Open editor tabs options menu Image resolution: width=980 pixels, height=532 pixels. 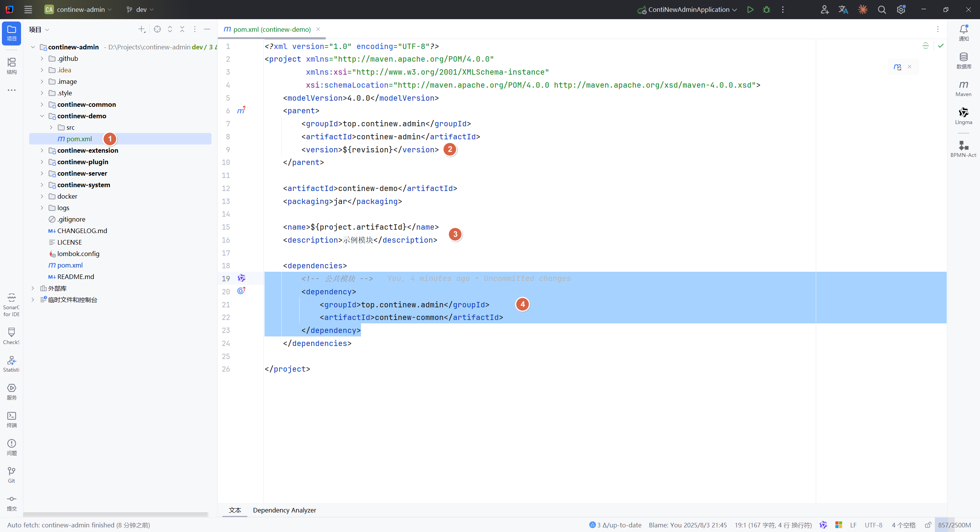pyautogui.click(x=938, y=29)
